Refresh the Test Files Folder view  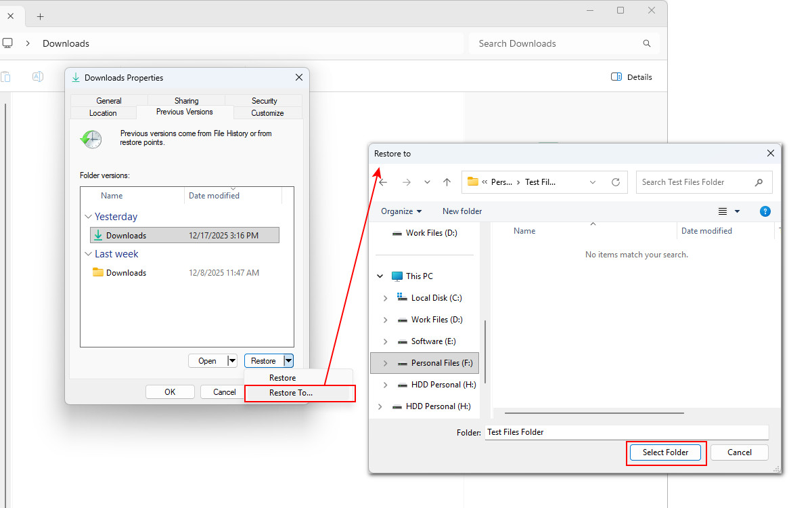[x=615, y=182]
